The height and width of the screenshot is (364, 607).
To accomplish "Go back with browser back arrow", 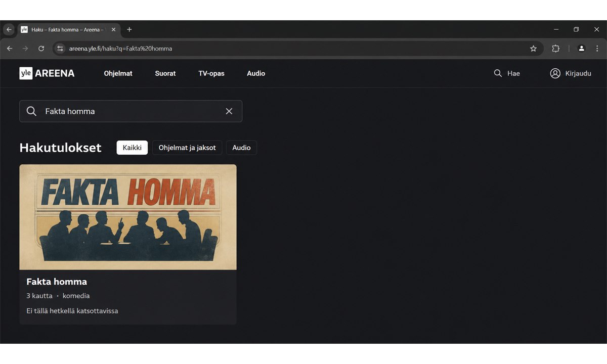I will [10, 49].
